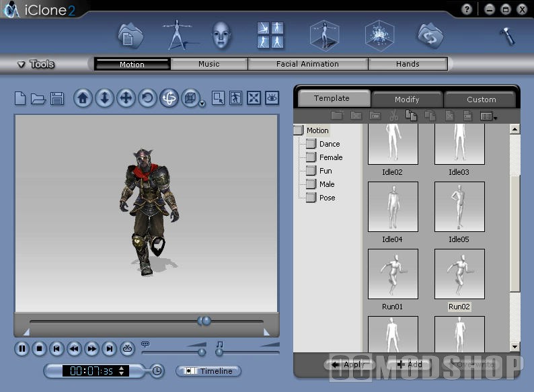Click the Timeline button
The image size is (534, 392).
point(208,371)
